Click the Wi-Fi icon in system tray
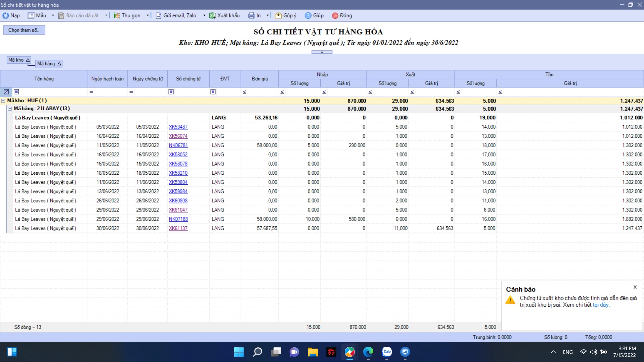 (x=584, y=352)
